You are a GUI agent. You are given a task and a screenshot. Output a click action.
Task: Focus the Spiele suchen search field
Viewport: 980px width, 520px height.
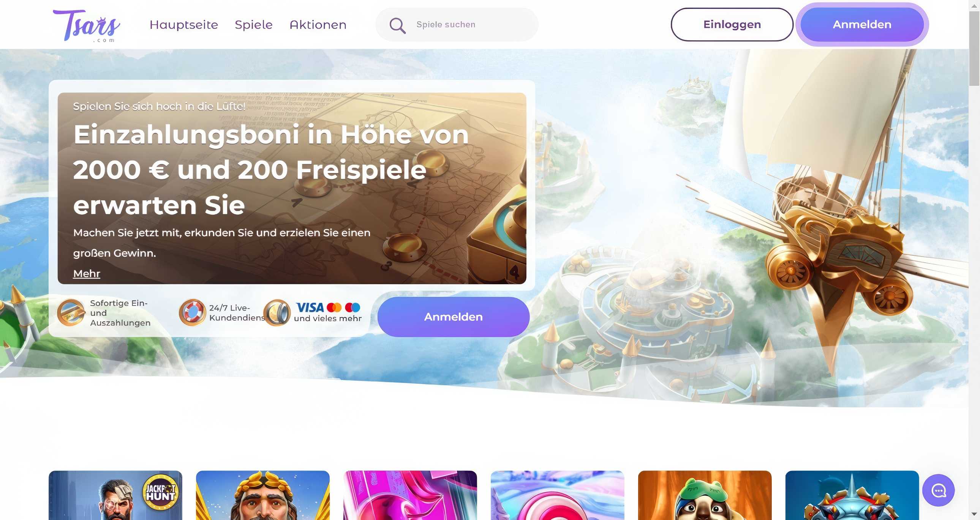point(457,25)
